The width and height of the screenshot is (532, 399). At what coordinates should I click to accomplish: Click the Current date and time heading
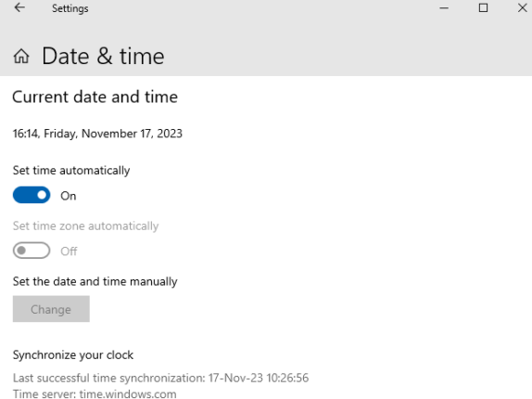[x=95, y=97]
